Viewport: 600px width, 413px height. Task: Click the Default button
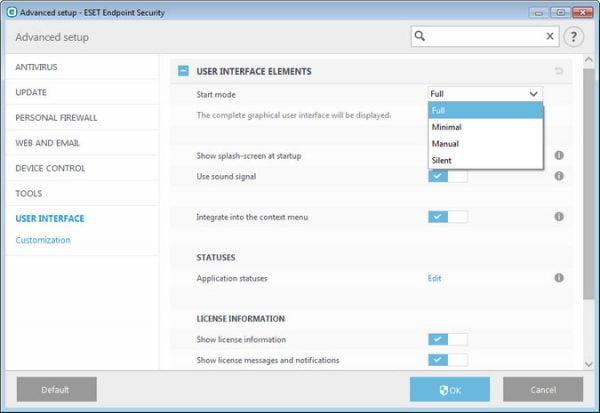pyautogui.click(x=57, y=389)
